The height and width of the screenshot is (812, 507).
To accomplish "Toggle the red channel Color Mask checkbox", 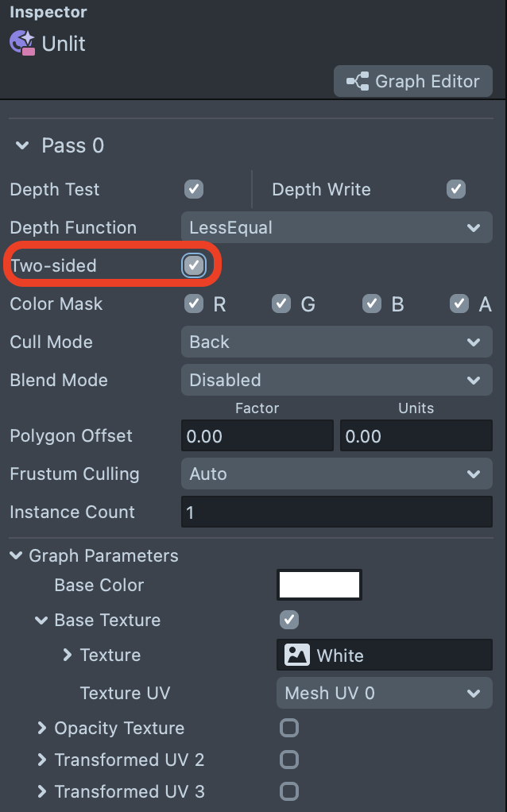I will tap(194, 304).
